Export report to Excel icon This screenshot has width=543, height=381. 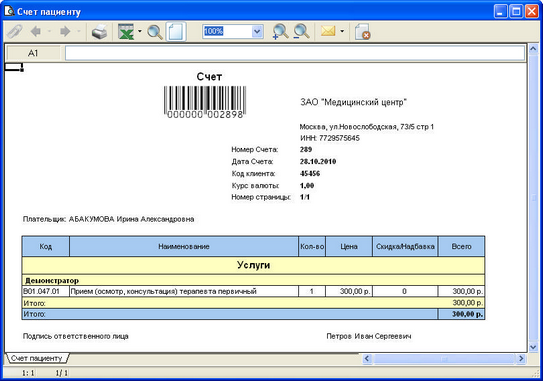coord(126,32)
